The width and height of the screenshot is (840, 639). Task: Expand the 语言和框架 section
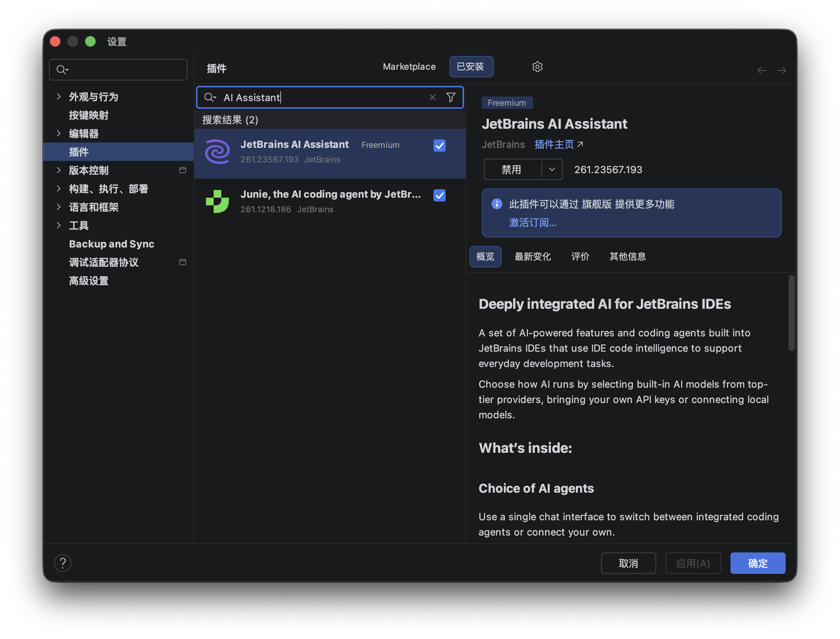click(59, 207)
